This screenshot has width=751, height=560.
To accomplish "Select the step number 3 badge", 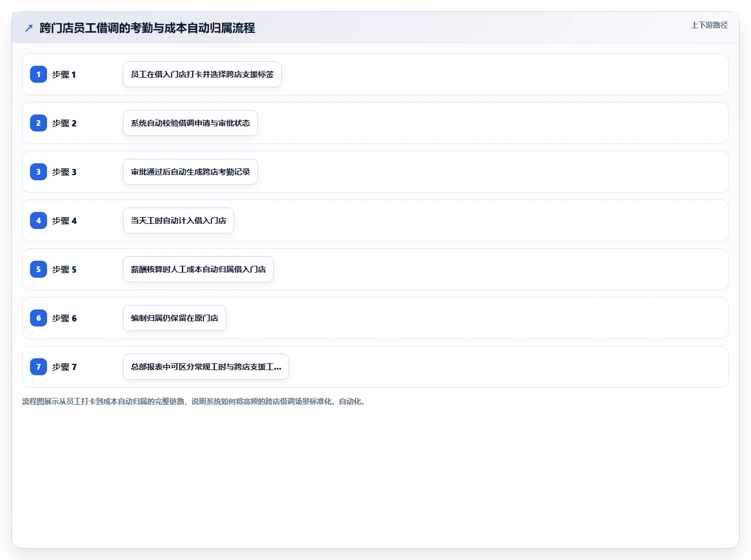I will (39, 172).
